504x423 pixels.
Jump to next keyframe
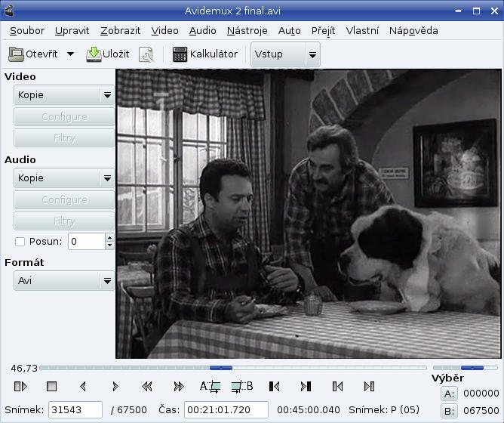[x=179, y=386]
